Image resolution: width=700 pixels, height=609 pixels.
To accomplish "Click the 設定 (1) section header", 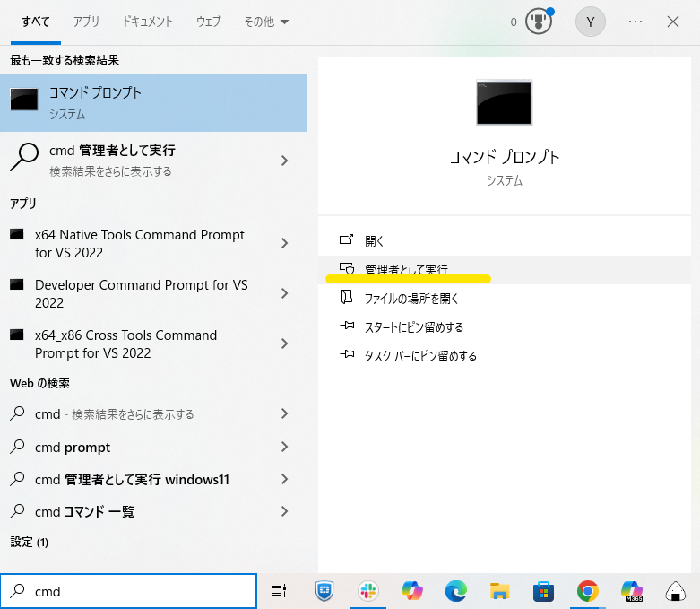I will click(x=30, y=542).
